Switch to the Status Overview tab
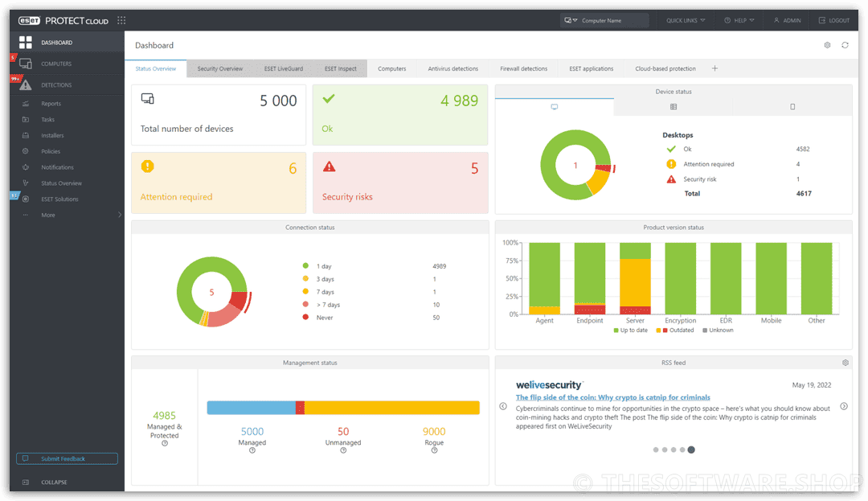Screen dimensions: 868x501 (156, 68)
